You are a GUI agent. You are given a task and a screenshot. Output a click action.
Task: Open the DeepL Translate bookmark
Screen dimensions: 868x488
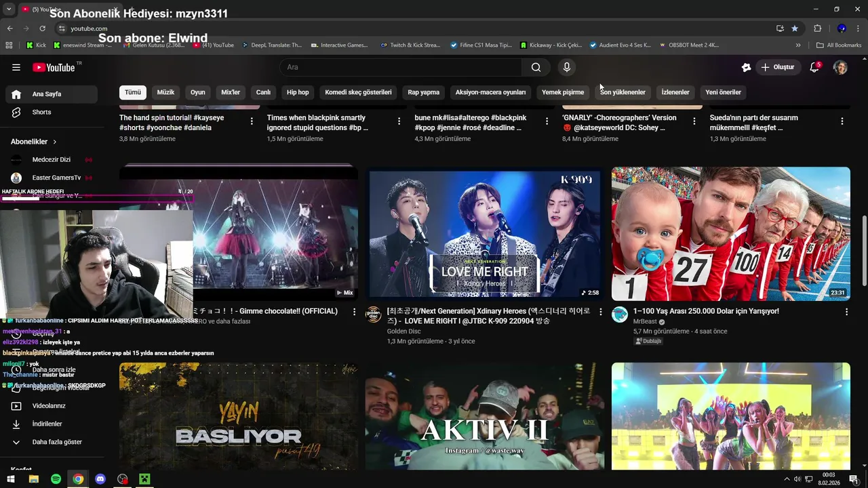[271, 45]
